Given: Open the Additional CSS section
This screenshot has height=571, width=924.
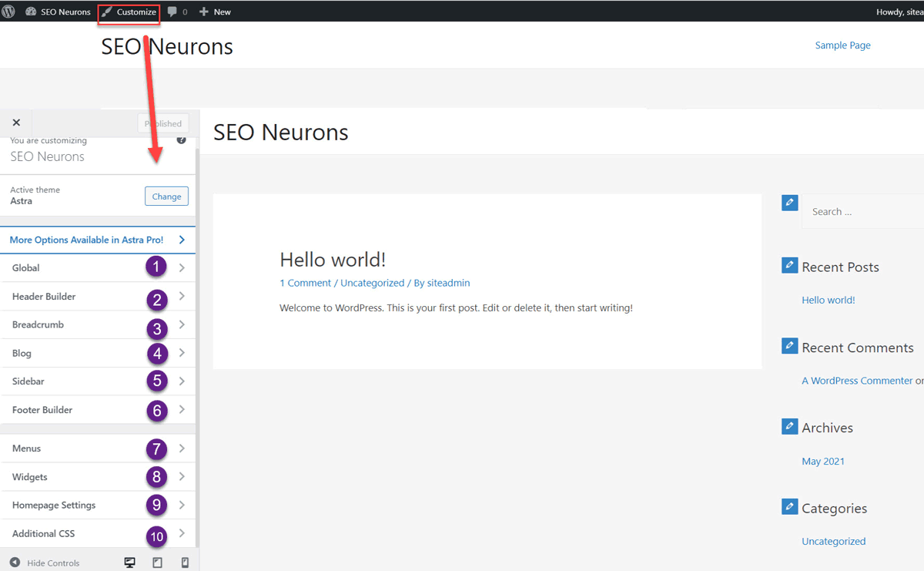Looking at the screenshot, I should tap(98, 534).
